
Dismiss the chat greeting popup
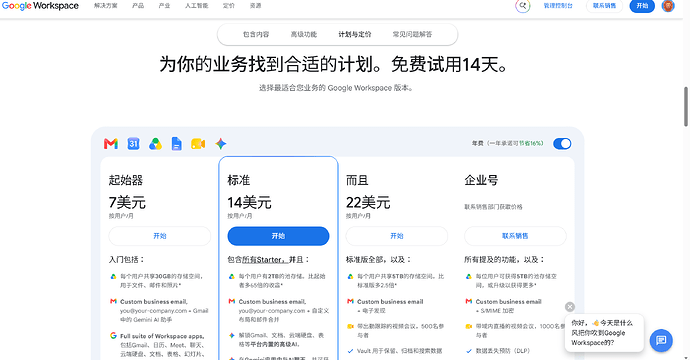[x=569, y=307]
